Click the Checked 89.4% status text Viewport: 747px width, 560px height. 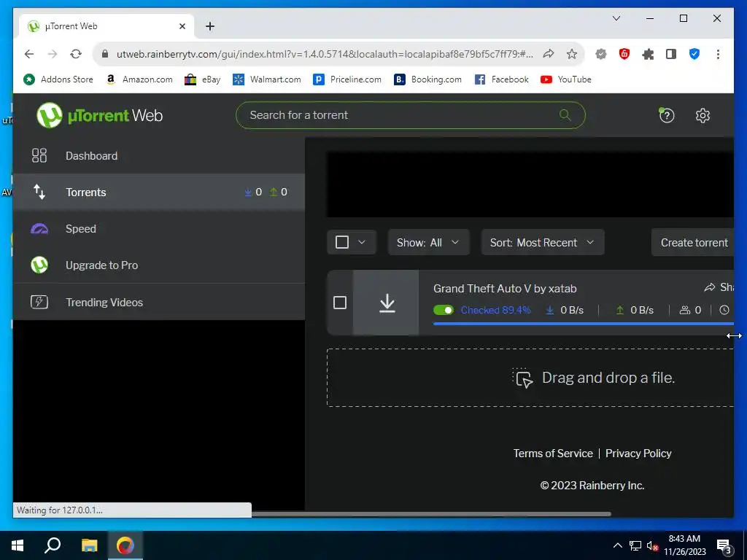(x=495, y=310)
